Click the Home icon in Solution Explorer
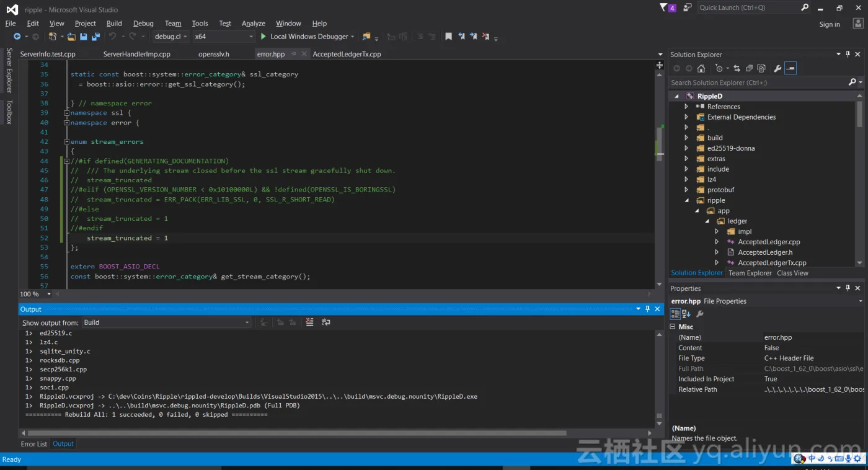 point(701,69)
